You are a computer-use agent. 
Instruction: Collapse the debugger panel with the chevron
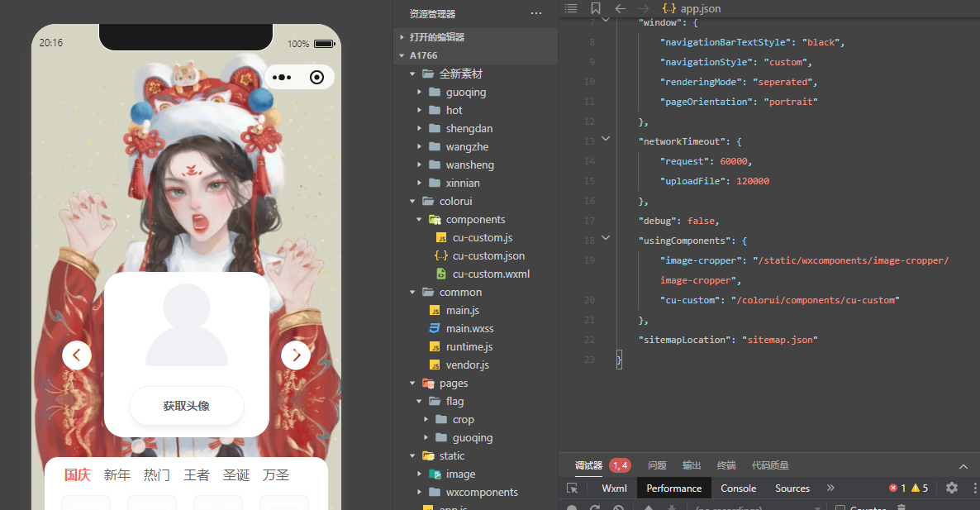click(x=963, y=466)
